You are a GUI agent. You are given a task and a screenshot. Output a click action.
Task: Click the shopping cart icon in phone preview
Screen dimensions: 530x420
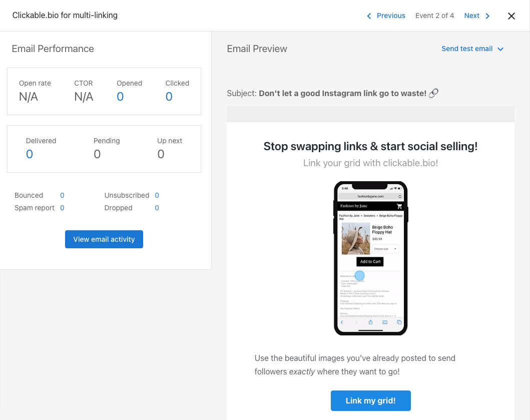coord(399,206)
